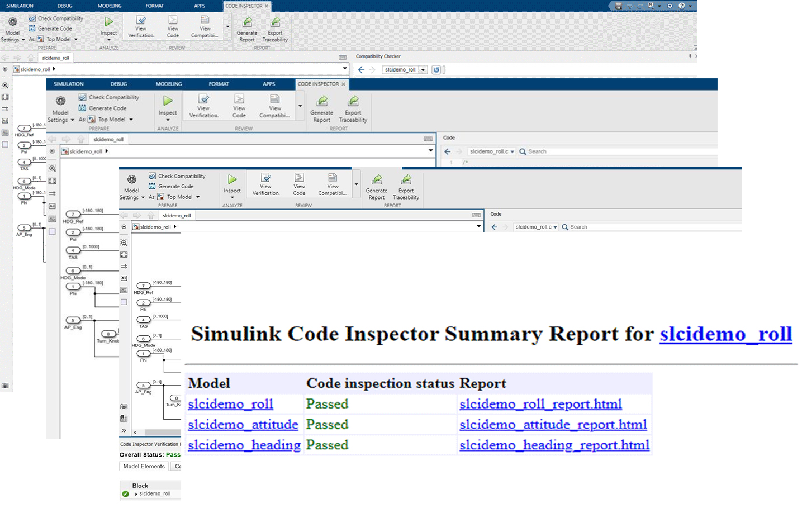802x532 pixels.
Task: Expand Review gallery arrow in back window
Action: 227,26
